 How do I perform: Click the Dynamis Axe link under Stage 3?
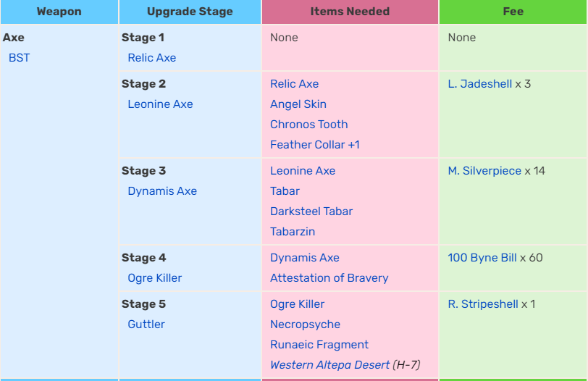tap(162, 191)
